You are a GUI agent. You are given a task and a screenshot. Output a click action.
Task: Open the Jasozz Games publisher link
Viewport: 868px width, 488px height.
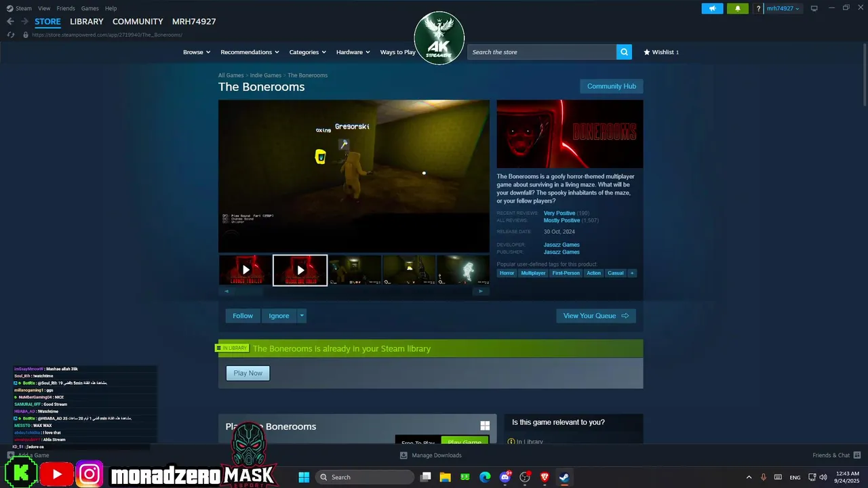pyautogui.click(x=561, y=252)
